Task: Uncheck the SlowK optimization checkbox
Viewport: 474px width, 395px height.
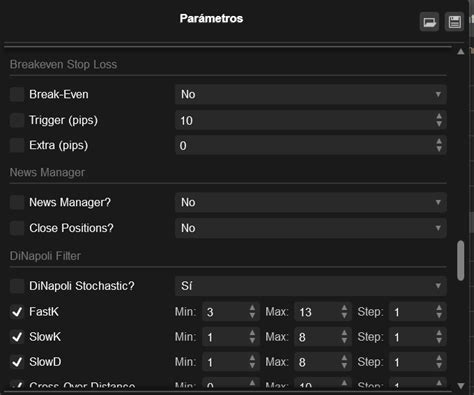Action: [17, 337]
